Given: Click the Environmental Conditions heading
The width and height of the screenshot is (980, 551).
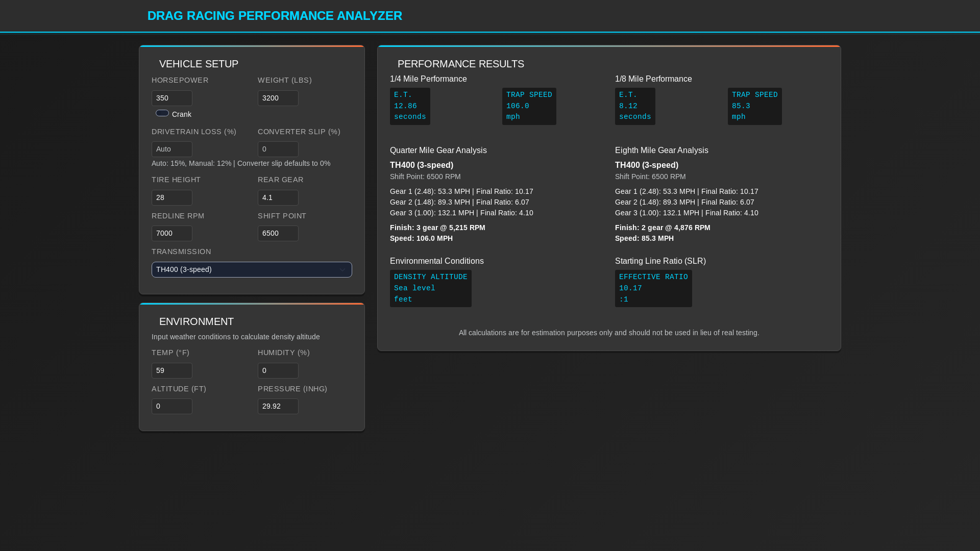Looking at the screenshot, I should point(437,261).
